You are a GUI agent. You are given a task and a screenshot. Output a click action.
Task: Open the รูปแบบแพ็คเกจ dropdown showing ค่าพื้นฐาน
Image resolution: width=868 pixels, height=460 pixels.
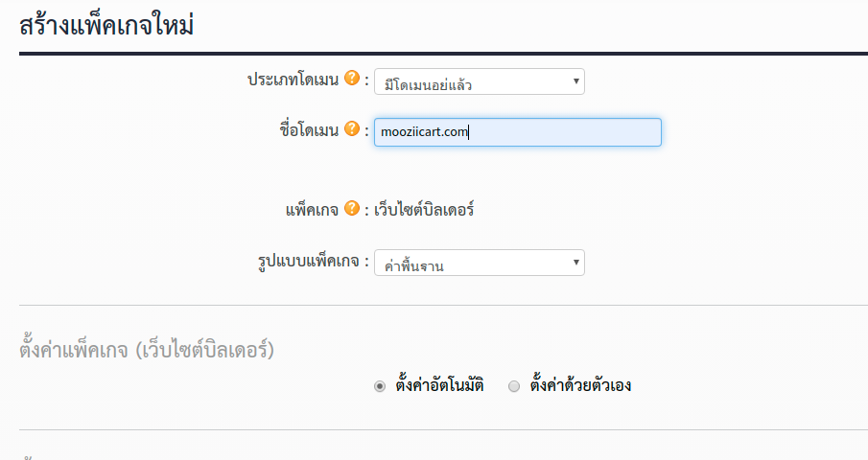point(480,263)
